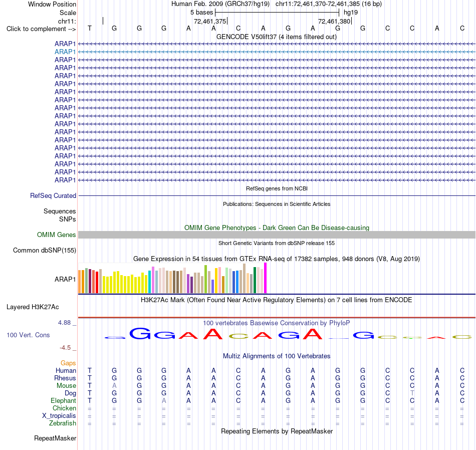This screenshot has width=476, height=450.
Task: Click the Chicken species row label
Action: [64, 408]
